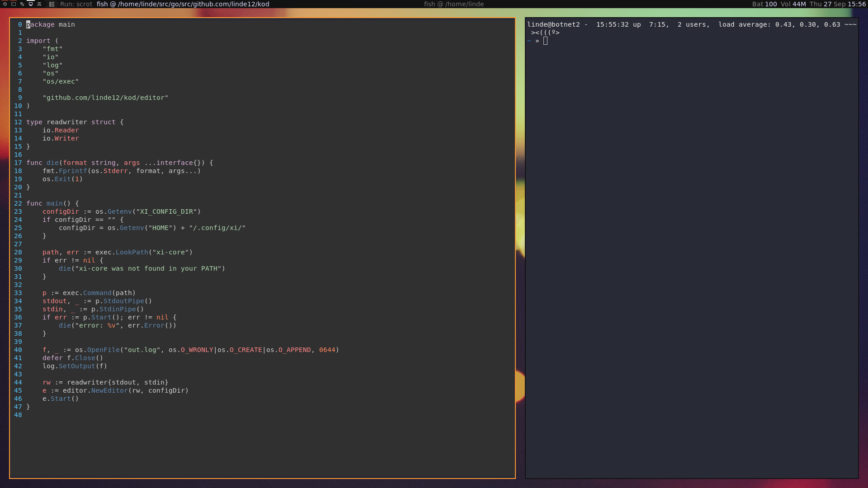Click the first workspace tag icon
The image size is (868, 488).
5,4
